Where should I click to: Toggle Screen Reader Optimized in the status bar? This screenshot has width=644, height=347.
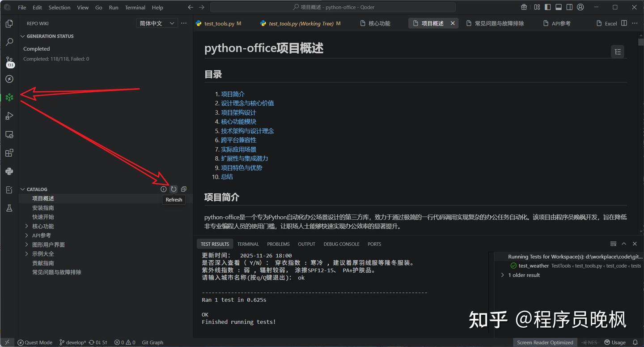coord(545,342)
